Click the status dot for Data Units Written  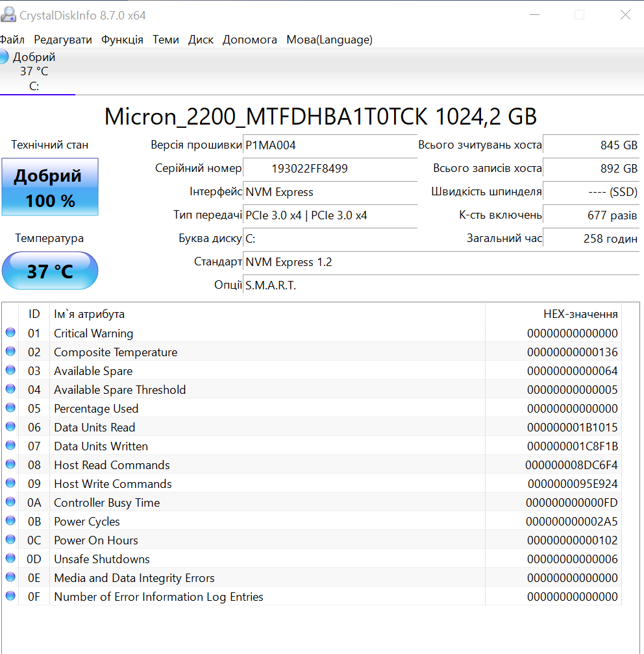pyautogui.click(x=10, y=446)
